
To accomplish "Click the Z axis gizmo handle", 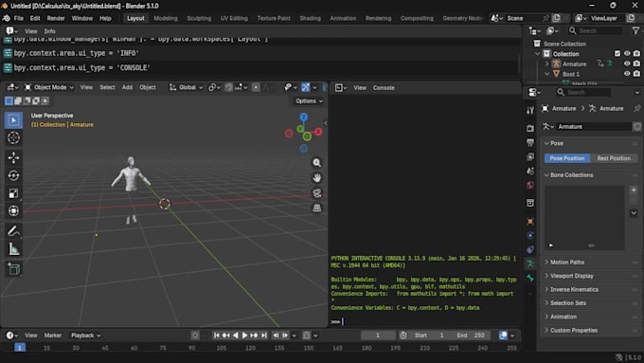I will click(303, 118).
